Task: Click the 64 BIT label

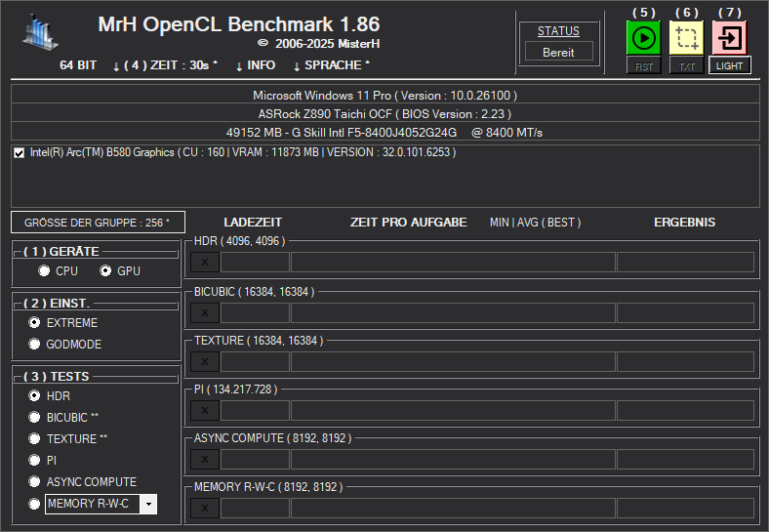Action: 78,65
